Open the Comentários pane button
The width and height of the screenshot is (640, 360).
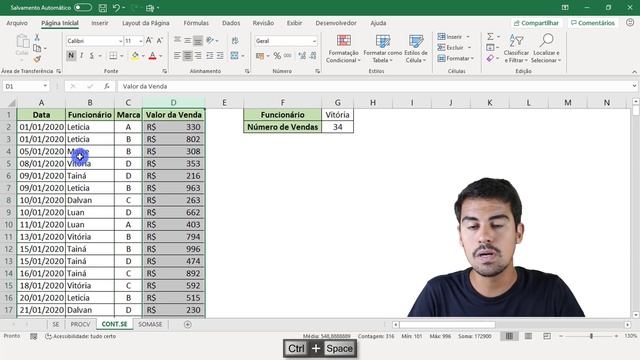(x=593, y=23)
